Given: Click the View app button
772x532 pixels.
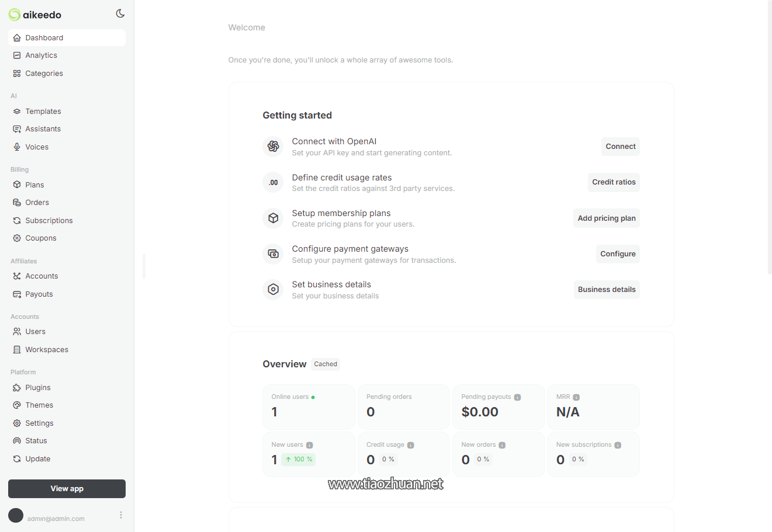Looking at the screenshot, I should [67, 489].
